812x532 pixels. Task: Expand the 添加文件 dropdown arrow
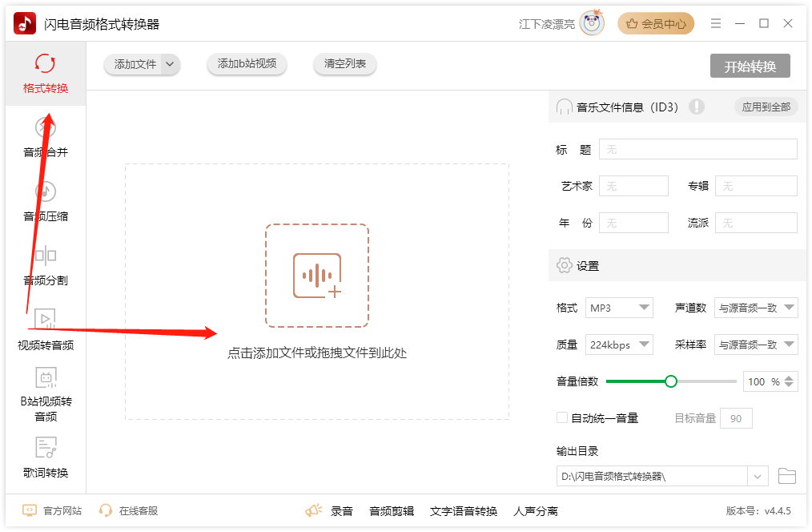pyautogui.click(x=171, y=64)
